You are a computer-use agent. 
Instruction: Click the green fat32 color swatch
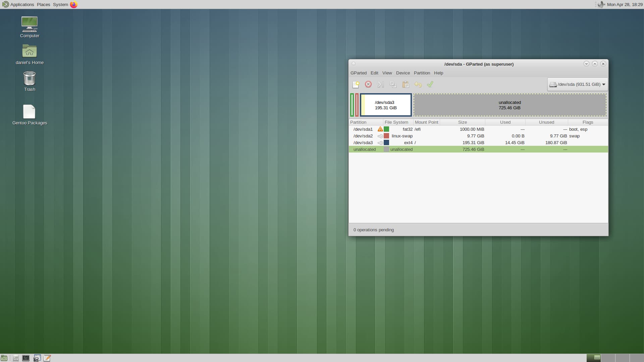coord(386,129)
